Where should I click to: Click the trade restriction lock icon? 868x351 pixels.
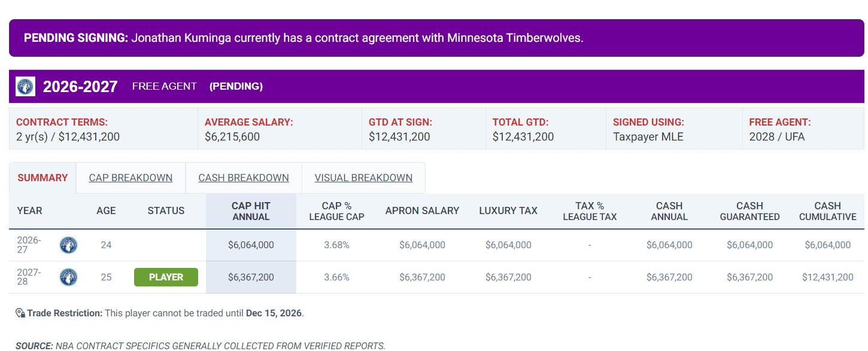[x=20, y=313]
